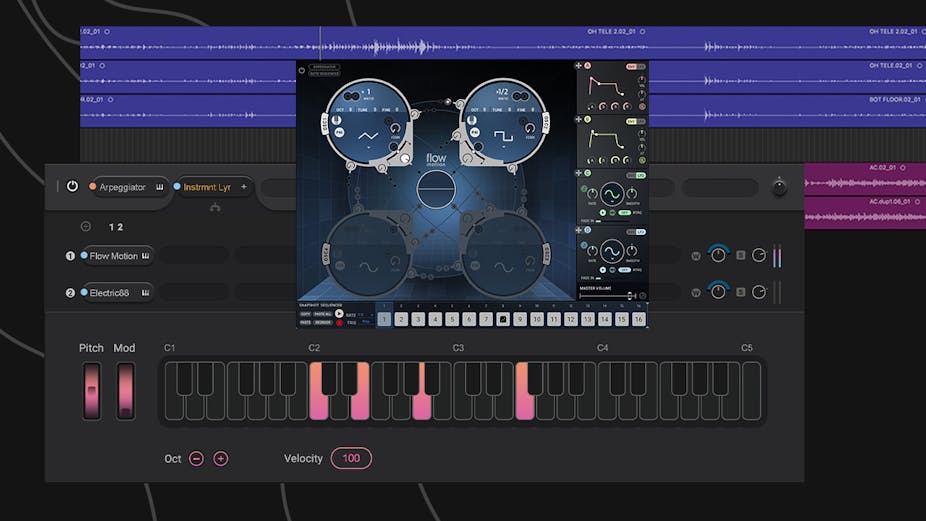Viewport: 926px width, 521px height.
Task: Click the Velocity value field showing 100
Action: pos(351,458)
